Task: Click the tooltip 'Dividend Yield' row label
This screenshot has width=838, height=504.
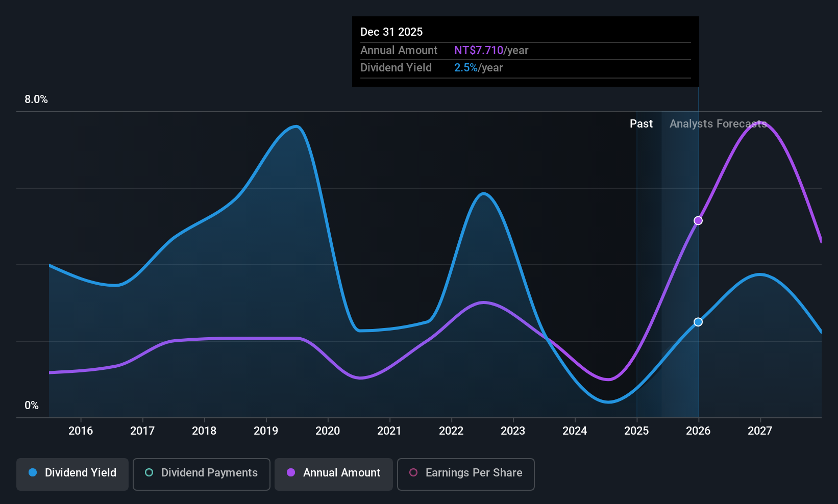Action: (396, 67)
